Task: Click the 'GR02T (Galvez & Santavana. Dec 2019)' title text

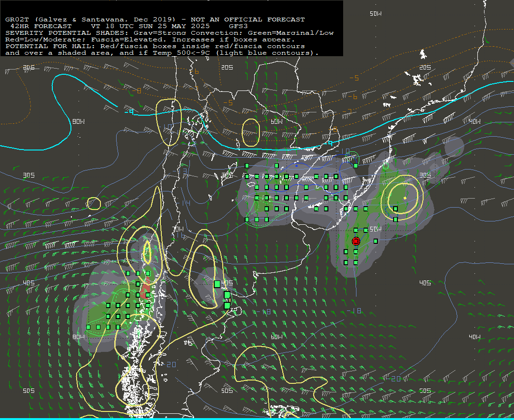Action: pyautogui.click(x=90, y=20)
